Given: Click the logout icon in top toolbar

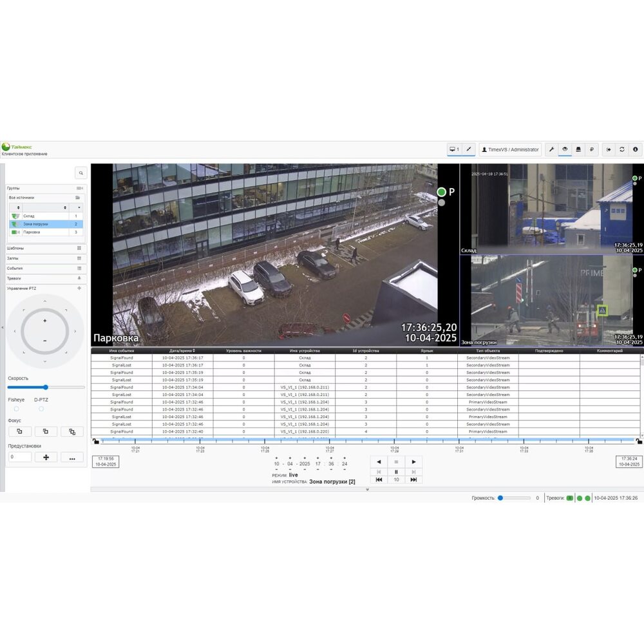Looking at the screenshot, I should (609, 149).
